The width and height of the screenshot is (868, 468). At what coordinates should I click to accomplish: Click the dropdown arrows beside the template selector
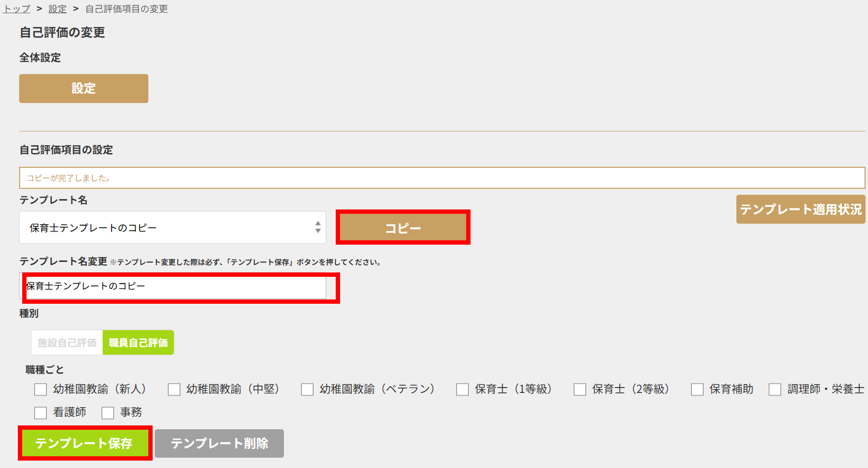[318, 227]
